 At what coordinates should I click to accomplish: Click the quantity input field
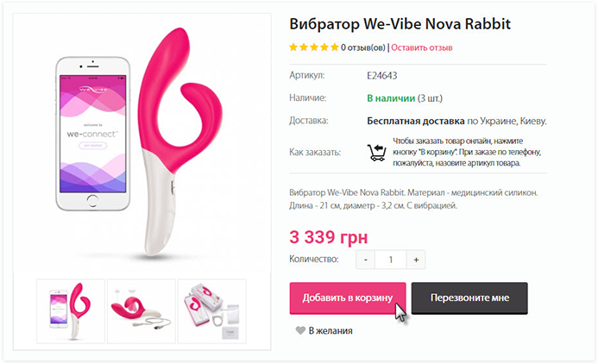(391, 260)
